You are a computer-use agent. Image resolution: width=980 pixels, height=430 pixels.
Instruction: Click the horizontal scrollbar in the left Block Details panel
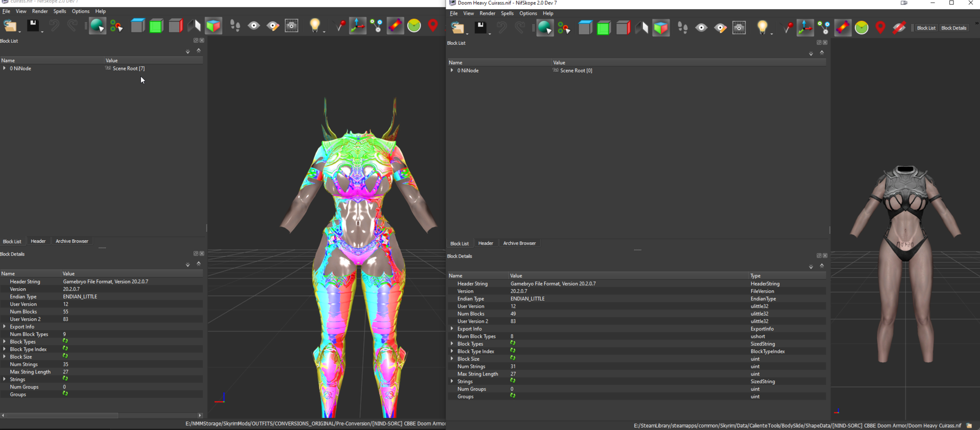tap(62, 415)
